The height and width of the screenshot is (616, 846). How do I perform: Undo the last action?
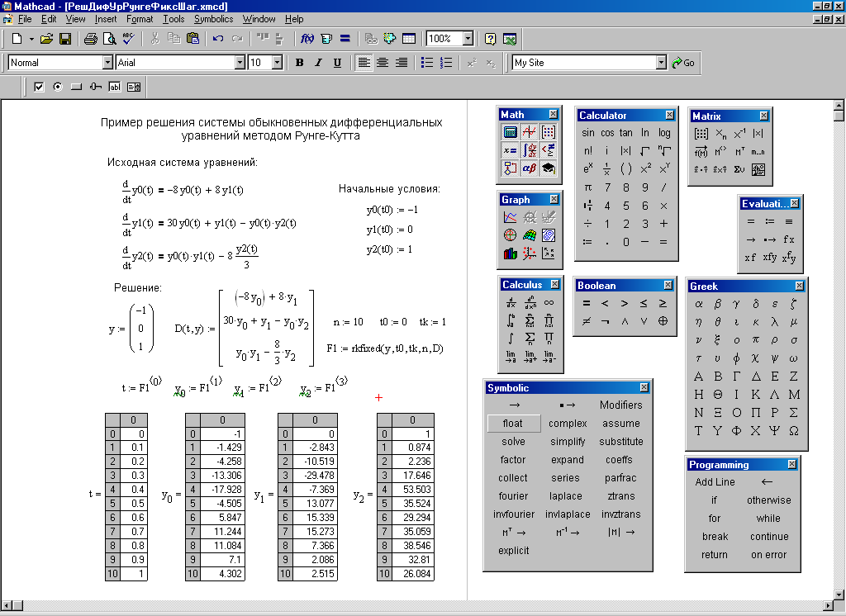[x=218, y=39]
